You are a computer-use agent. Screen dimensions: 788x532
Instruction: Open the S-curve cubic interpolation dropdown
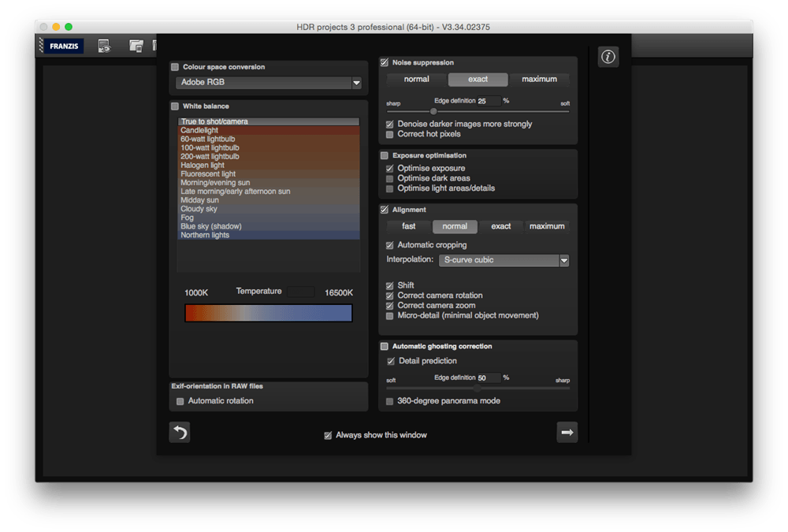504,260
